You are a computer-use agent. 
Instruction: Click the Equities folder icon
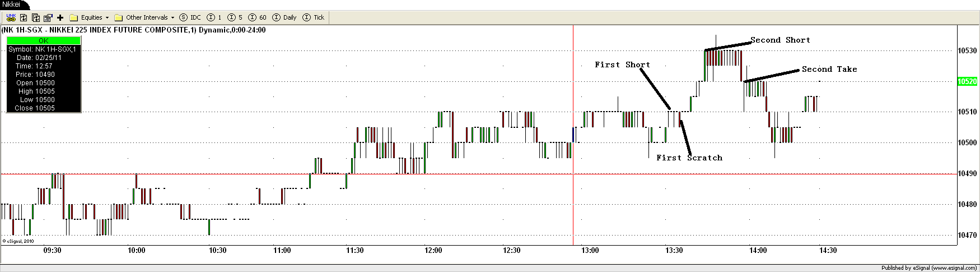pyautogui.click(x=73, y=17)
